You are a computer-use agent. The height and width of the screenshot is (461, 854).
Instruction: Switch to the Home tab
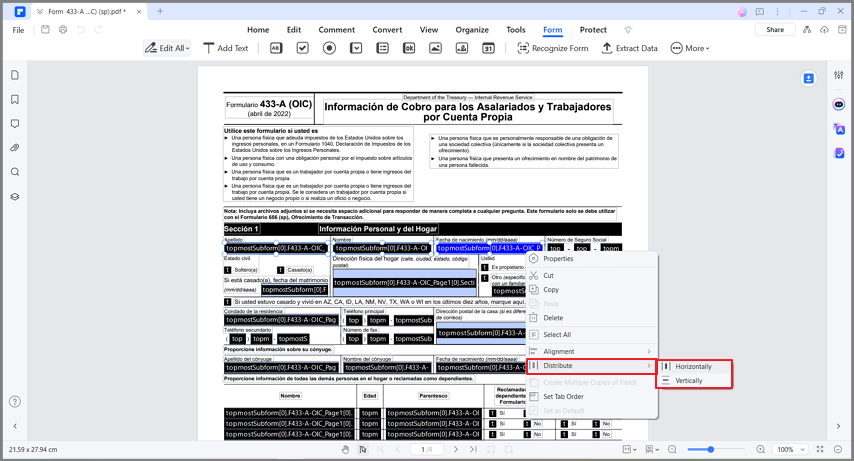click(258, 30)
